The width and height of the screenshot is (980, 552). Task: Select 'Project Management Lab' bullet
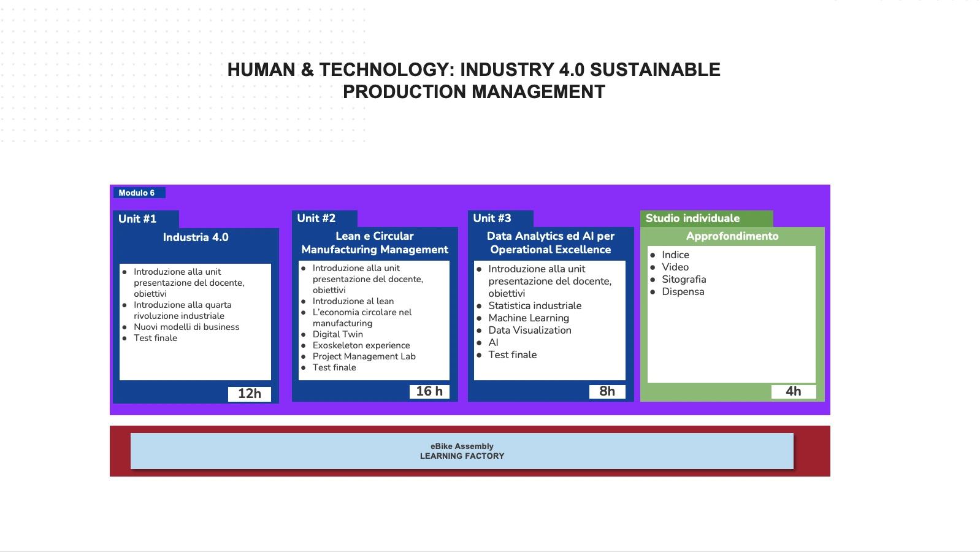click(364, 356)
